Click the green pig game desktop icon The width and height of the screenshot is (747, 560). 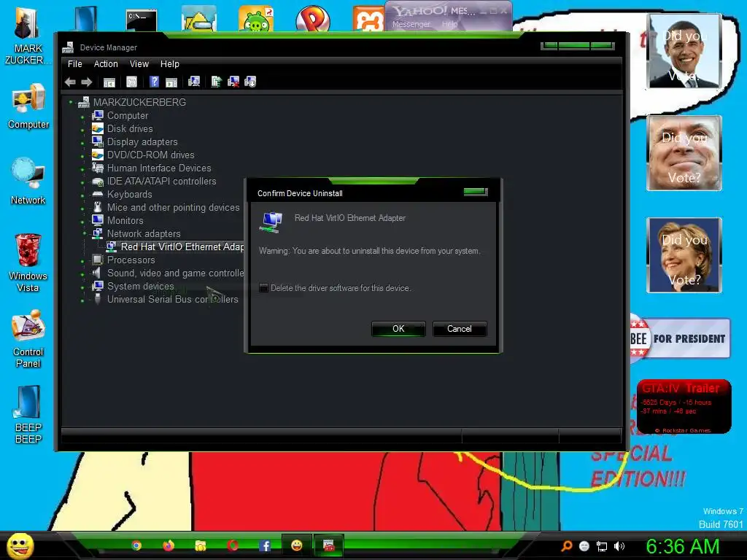point(256,19)
